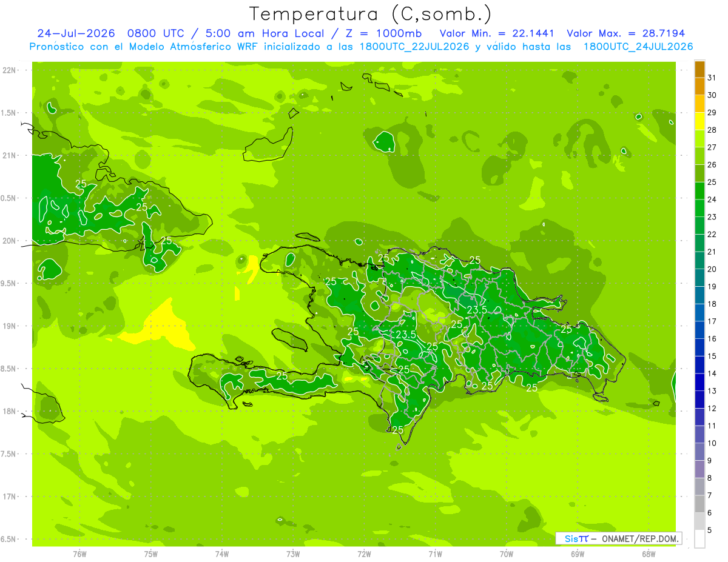Click the longitude label "68W"
This screenshot has width=728, height=562.
tap(649, 554)
